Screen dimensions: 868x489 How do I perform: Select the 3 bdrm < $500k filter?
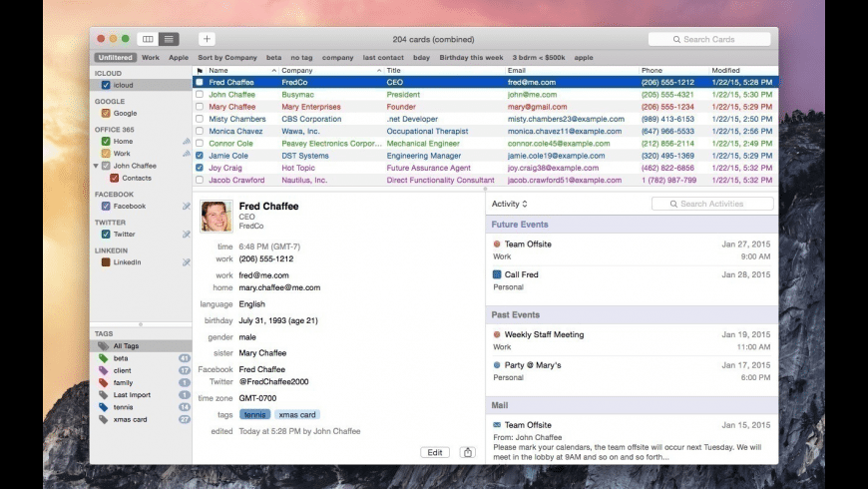coord(539,58)
